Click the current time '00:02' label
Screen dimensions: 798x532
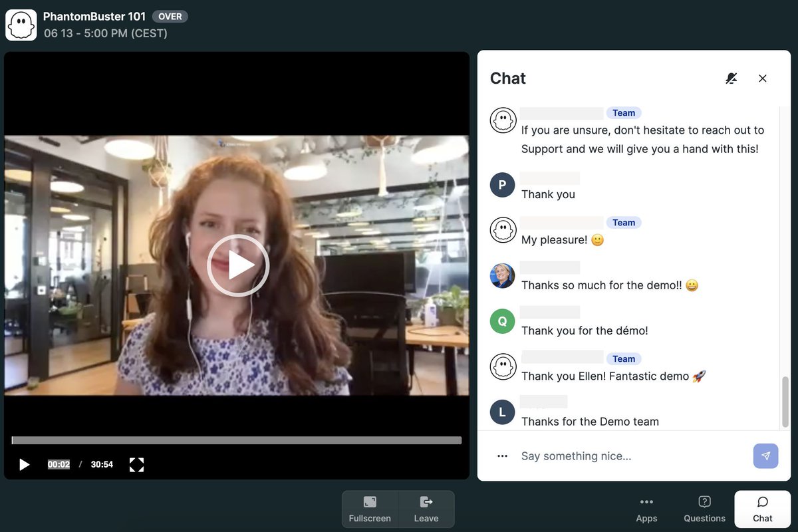[x=59, y=465]
